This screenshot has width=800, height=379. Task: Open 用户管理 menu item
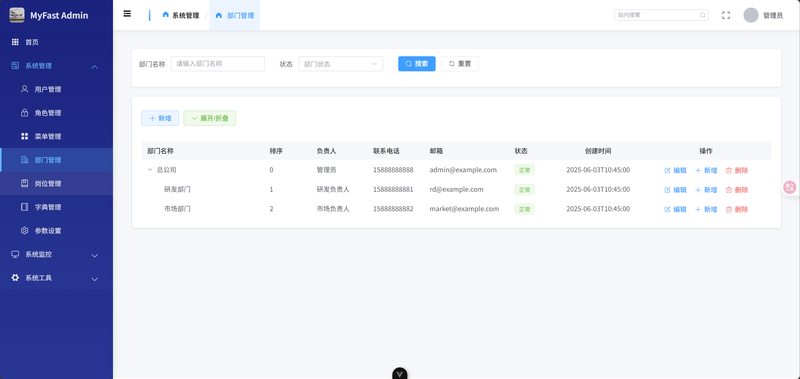pyautogui.click(x=56, y=89)
